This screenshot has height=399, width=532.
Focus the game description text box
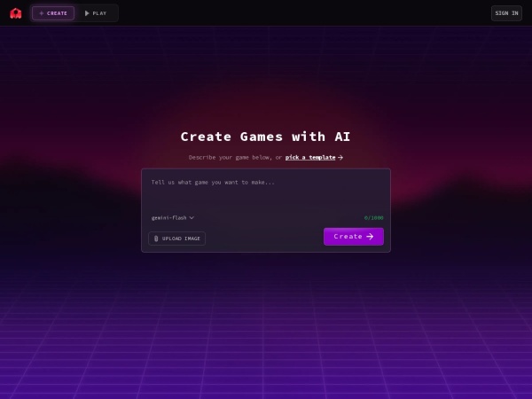266,192
